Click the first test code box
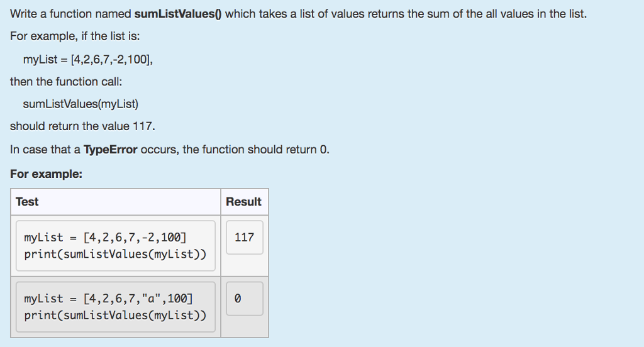The height and width of the screenshot is (347, 644). (x=116, y=246)
